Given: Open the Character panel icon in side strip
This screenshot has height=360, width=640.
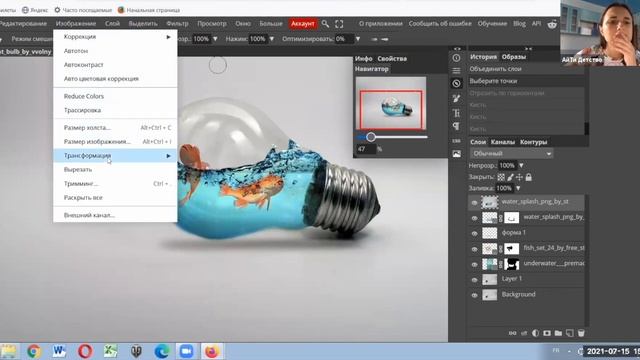Looking at the screenshot, I should [456, 113].
